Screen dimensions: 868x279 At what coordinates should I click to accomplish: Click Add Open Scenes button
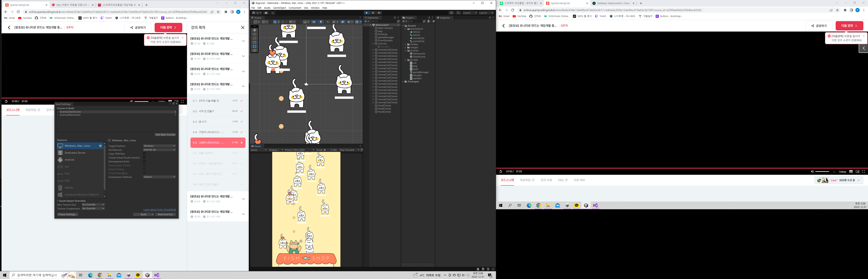coord(165,135)
